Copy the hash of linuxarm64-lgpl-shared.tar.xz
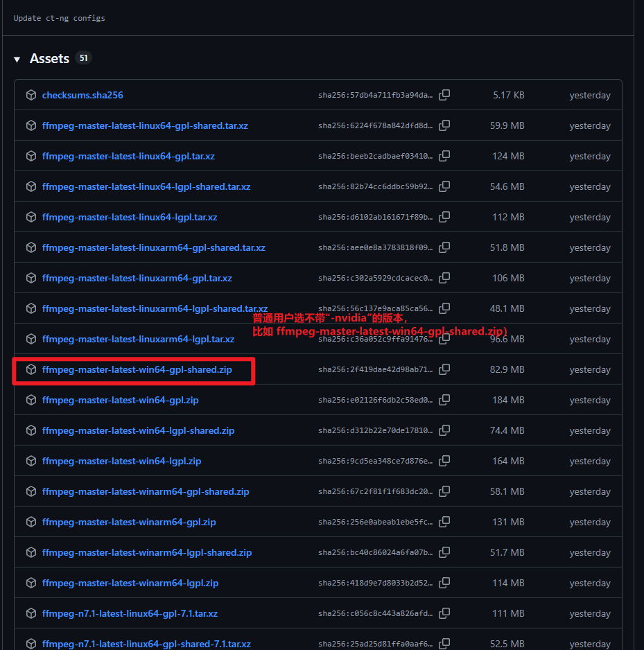The image size is (644, 650). pos(444,308)
